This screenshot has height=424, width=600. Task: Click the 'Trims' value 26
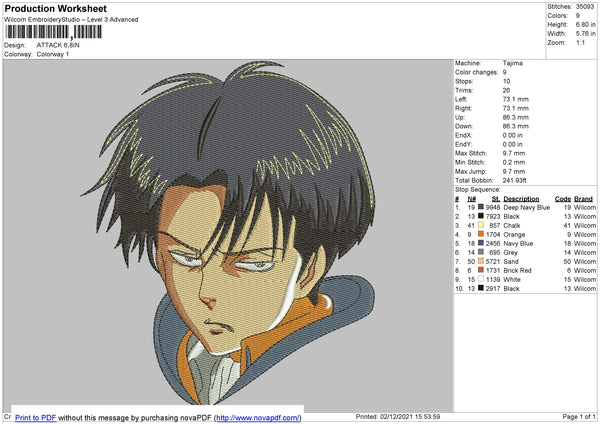click(506, 90)
